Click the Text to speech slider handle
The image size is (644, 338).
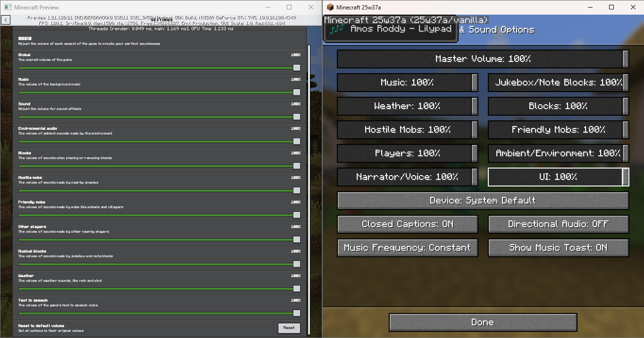click(x=297, y=313)
